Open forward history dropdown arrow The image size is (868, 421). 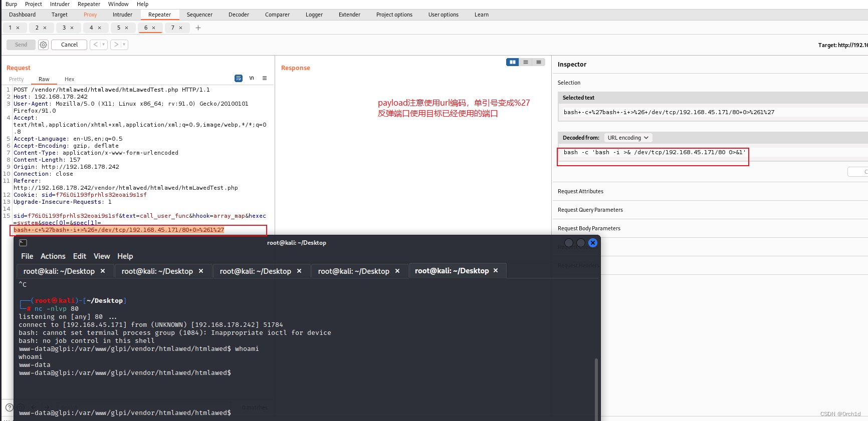coord(124,45)
